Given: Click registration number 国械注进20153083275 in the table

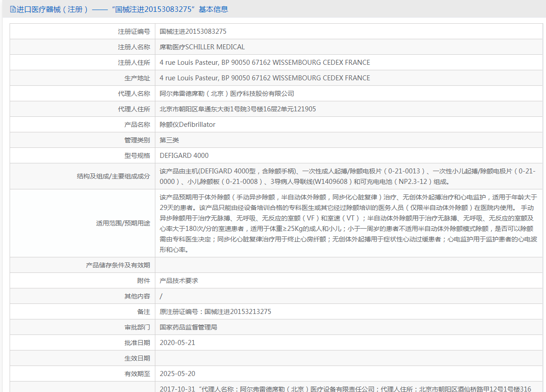Looking at the screenshot, I should coord(193,31).
